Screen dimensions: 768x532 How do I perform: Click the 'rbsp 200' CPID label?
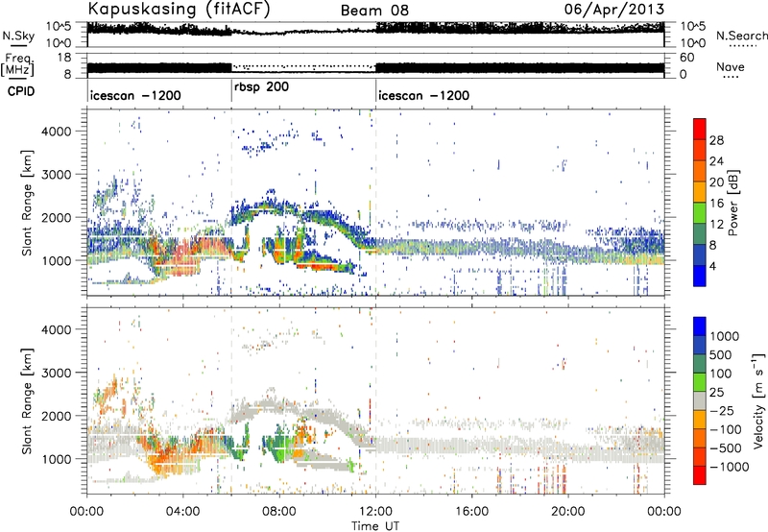coord(261,87)
